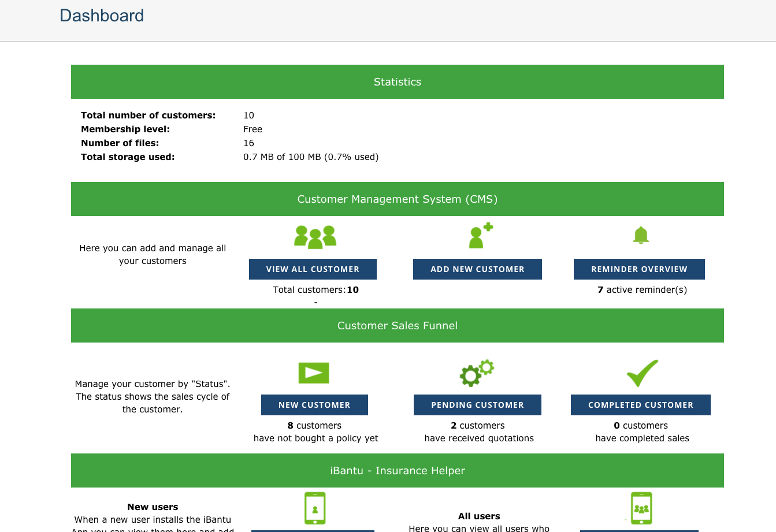
Task: Click the 7 active reminder(s) text
Action: click(x=642, y=290)
